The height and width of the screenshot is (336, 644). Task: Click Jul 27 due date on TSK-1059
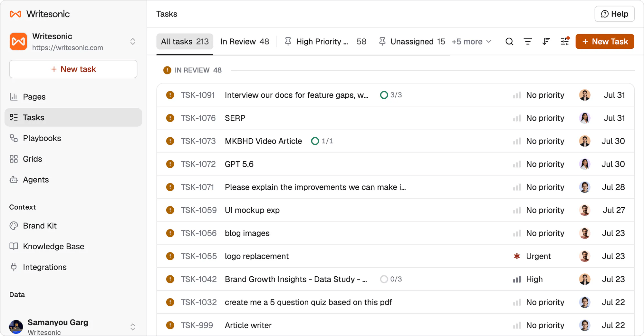click(x=614, y=210)
